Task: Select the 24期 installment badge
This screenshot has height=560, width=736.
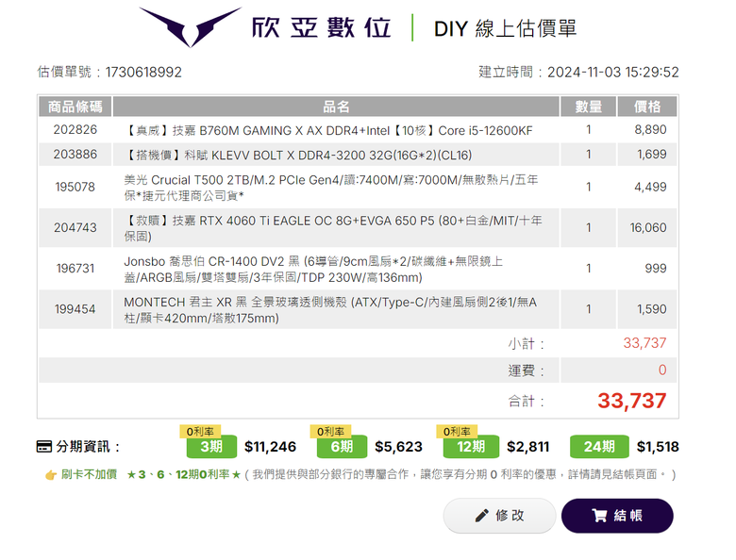Action: click(599, 447)
